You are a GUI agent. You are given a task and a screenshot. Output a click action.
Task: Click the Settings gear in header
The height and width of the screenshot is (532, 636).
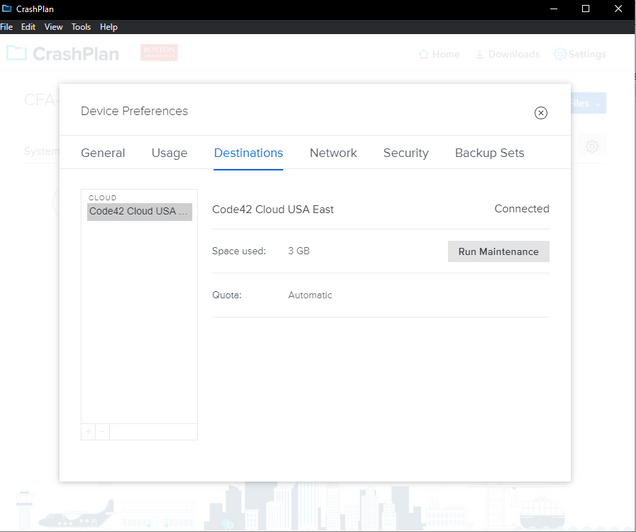(x=559, y=54)
